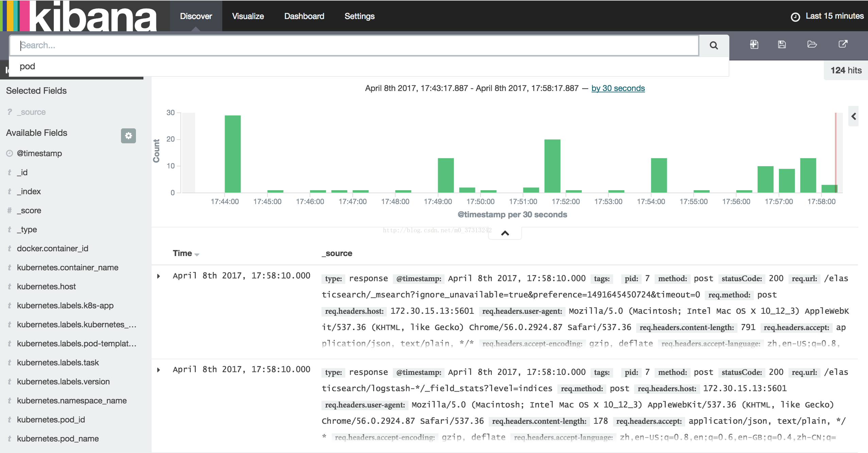Screen dimensions: 868x453
Task: Open the Load Saved Search folder icon
Action: [812, 44]
